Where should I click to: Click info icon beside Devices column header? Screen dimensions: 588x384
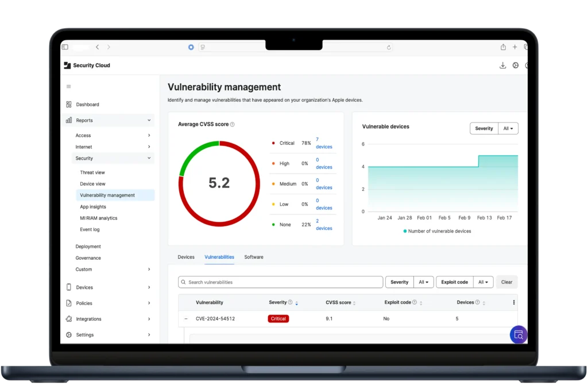477,302
